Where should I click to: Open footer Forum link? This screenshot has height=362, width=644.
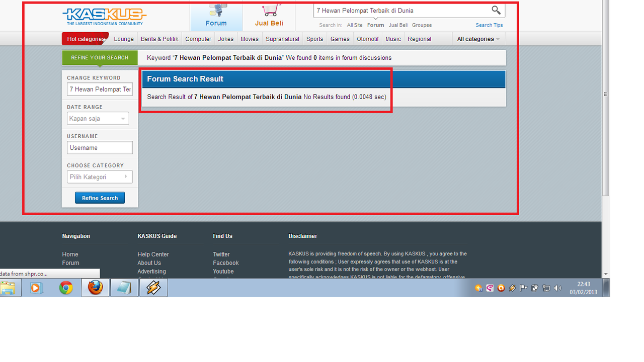pos(71,263)
